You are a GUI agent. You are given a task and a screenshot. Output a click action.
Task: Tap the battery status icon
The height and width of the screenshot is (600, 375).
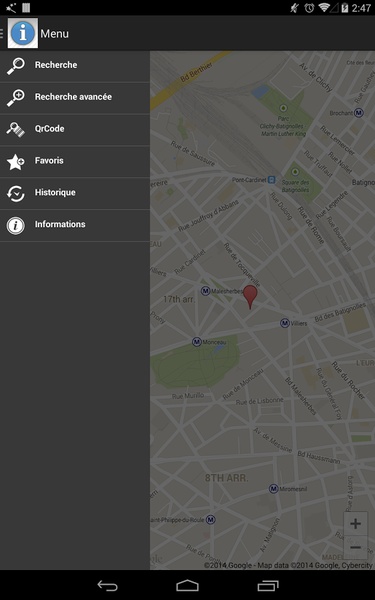click(x=345, y=8)
